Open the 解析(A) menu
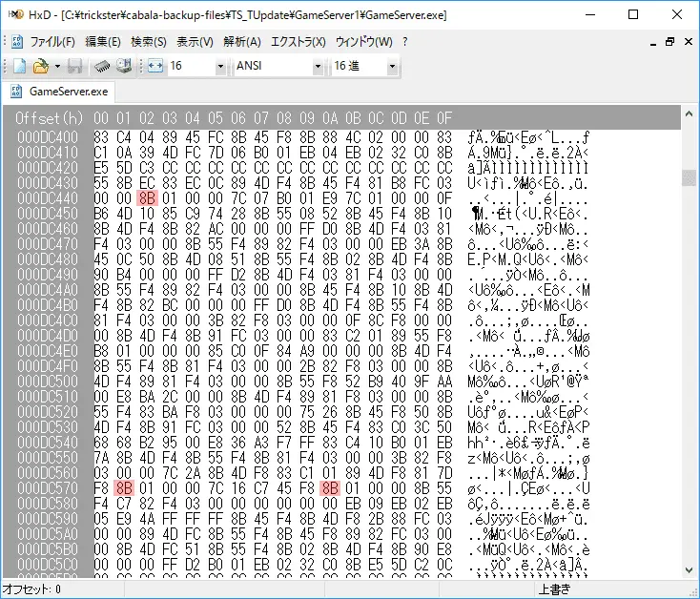The image size is (700, 599). (242, 42)
